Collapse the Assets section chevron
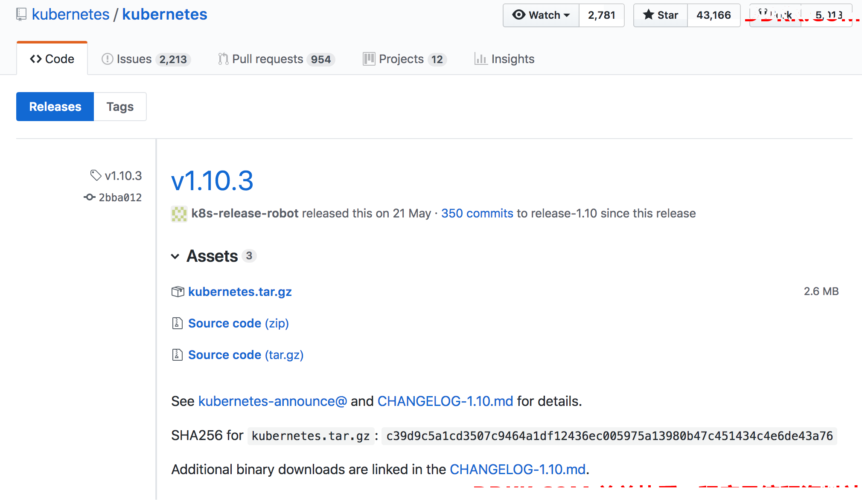 [x=175, y=256]
